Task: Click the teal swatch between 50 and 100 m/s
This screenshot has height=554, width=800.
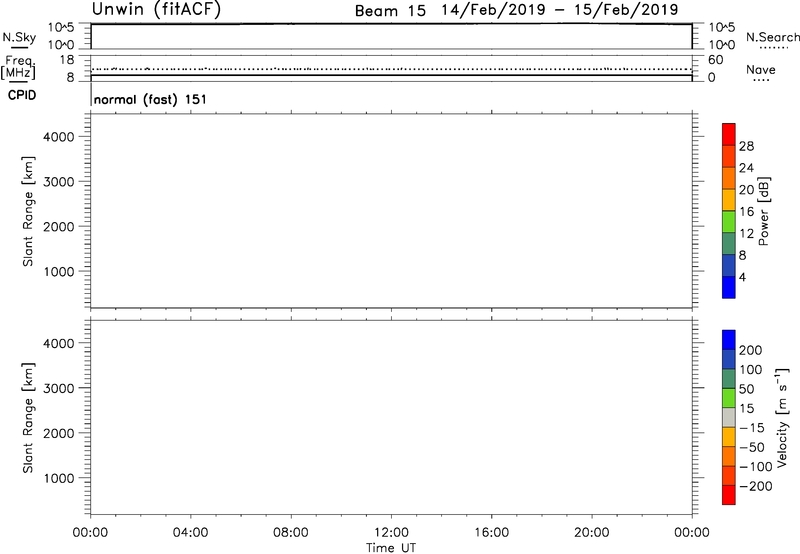Action: click(x=729, y=379)
